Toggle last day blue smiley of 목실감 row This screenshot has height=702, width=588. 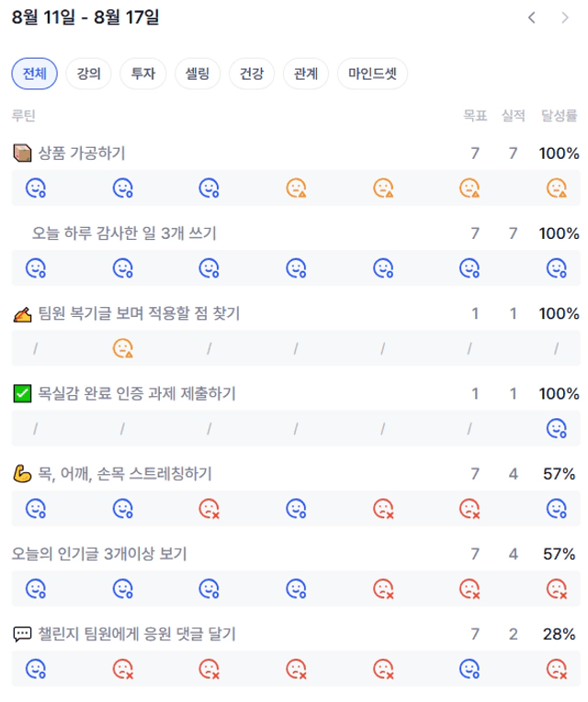pos(557,428)
